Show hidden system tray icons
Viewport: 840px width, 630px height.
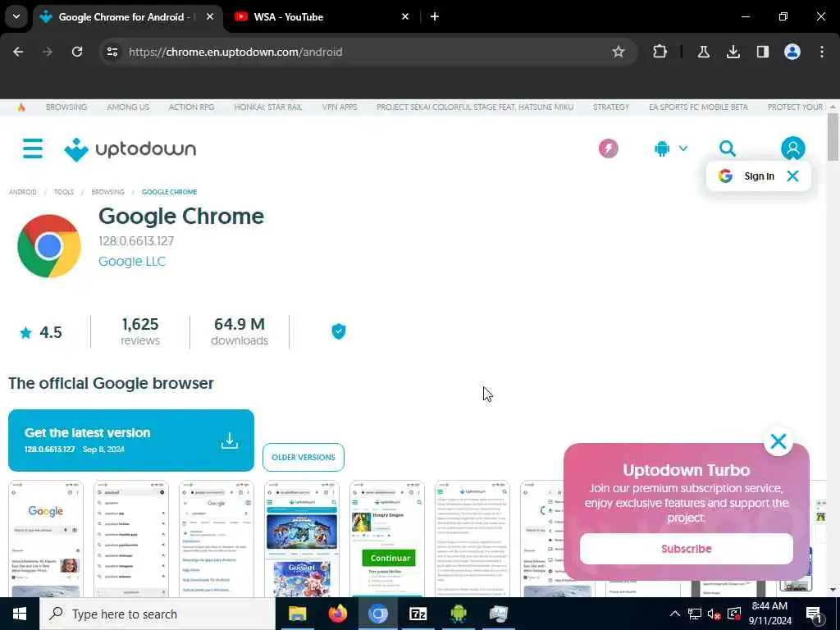675,614
